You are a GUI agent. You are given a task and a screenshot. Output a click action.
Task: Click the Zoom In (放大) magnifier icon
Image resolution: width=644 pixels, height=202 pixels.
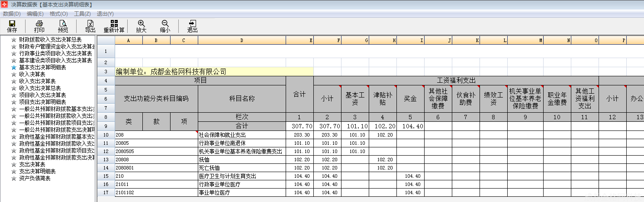pyautogui.click(x=141, y=24)
